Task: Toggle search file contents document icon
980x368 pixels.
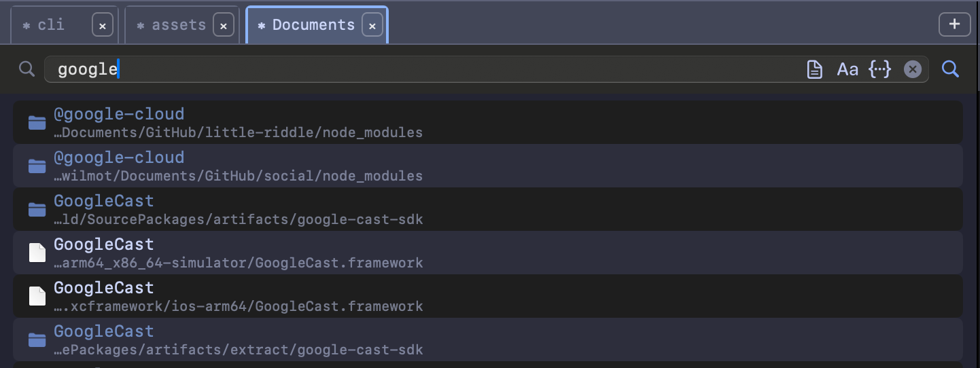Action: pos(814,69)
